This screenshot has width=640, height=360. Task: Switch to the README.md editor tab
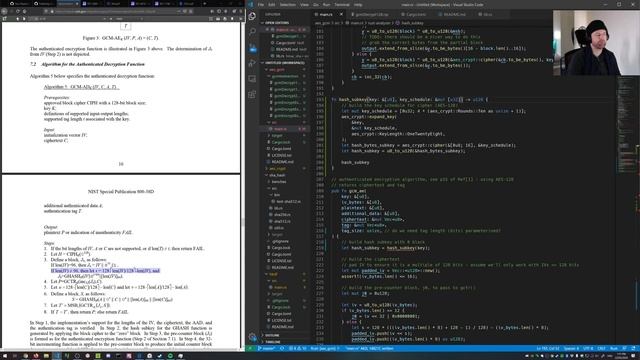tap(454, 14)
